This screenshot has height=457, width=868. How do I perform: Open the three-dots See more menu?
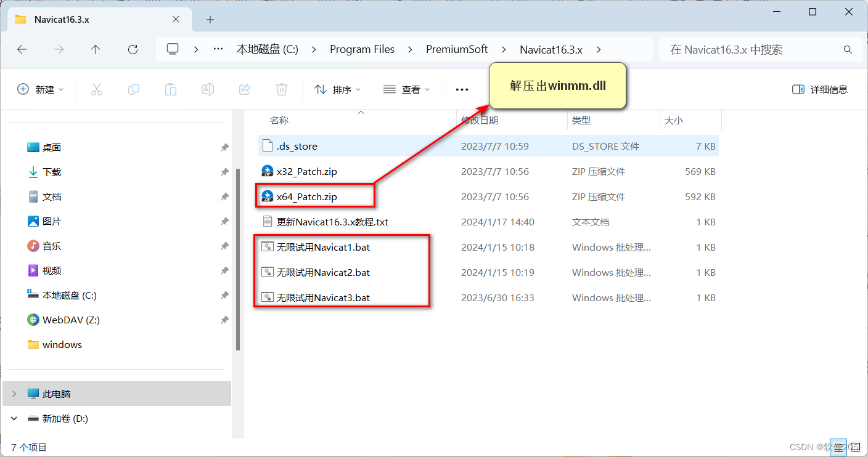click(462, 89)
